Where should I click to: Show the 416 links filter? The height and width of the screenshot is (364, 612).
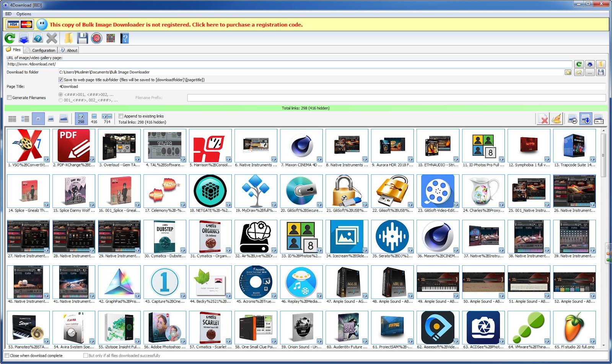(94, 119)
